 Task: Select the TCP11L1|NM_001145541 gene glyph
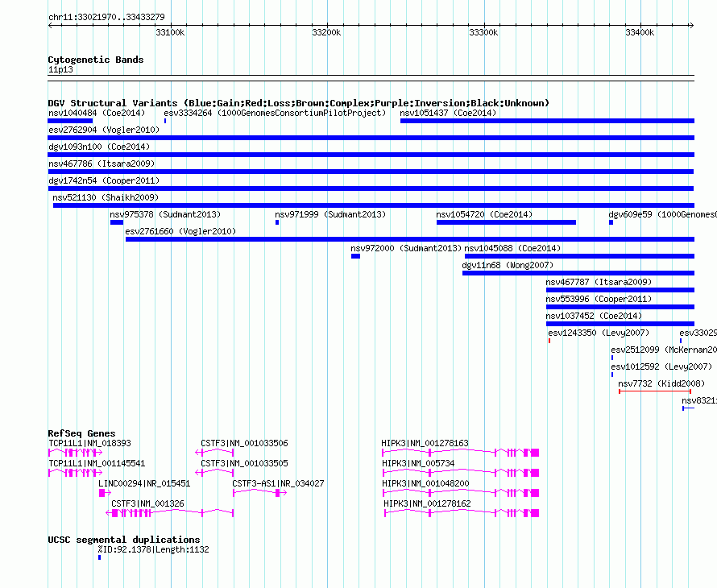75,473
